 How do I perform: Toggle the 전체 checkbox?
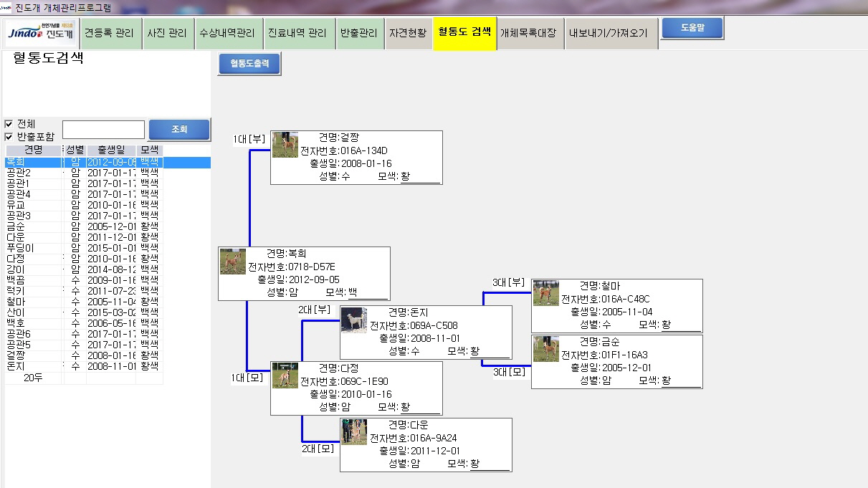tap(7, 123)
